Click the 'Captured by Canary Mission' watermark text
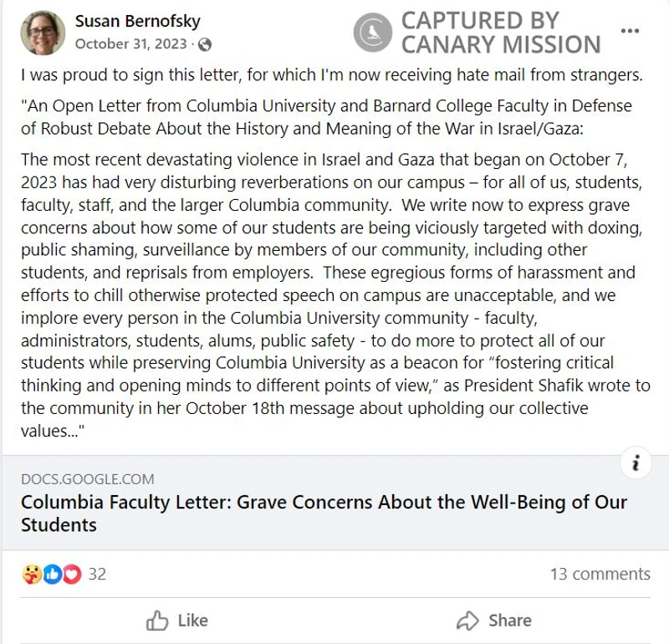Image resolution: width=669 pixels, height=644 pixels. [x=501, y=33]
